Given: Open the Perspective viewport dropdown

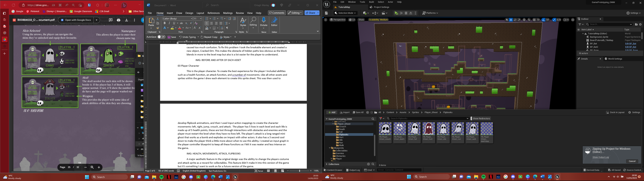Looking at the screenshot, I should coord(337,20).
